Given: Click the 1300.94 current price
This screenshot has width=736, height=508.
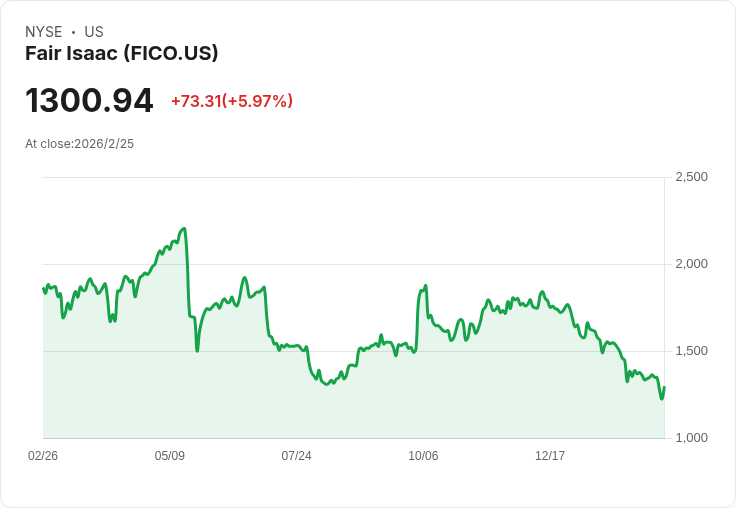Looking at the screenshot, I should [x=89, y=101].
